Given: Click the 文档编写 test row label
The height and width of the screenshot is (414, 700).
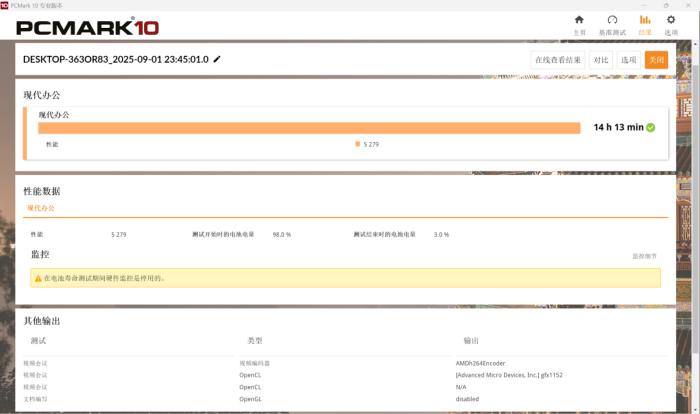Looking at the screenshot, I should coord(35,399).
